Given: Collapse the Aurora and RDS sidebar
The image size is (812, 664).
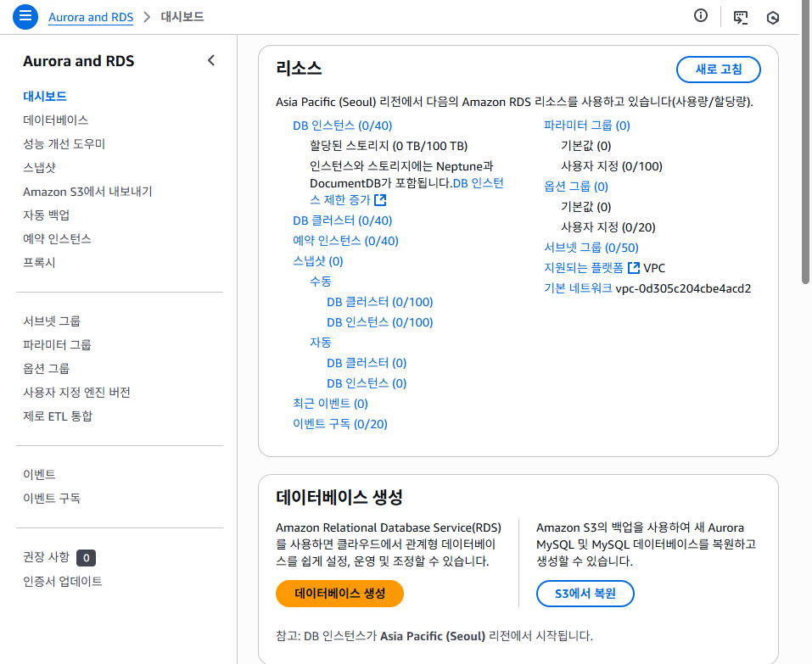Looking at the screenshot, I should 210,60.
